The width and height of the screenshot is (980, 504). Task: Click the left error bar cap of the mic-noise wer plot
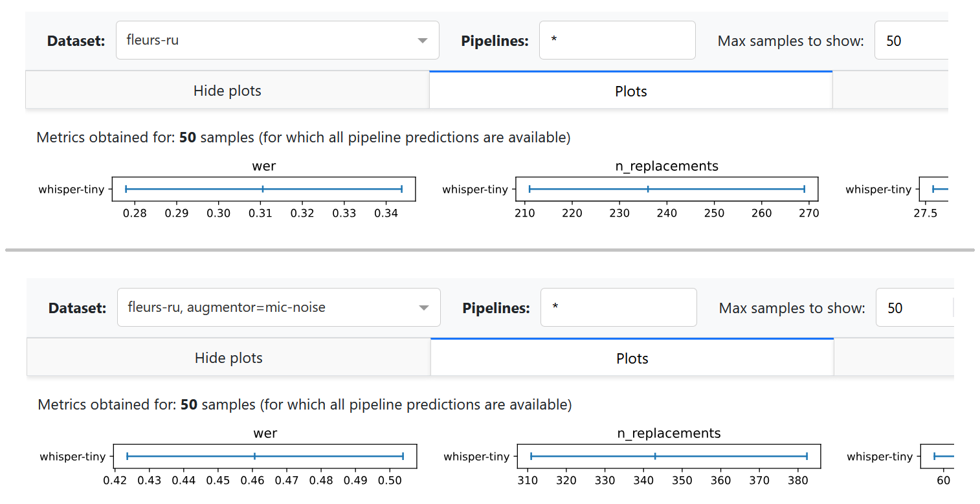click(x=128, y=456)
